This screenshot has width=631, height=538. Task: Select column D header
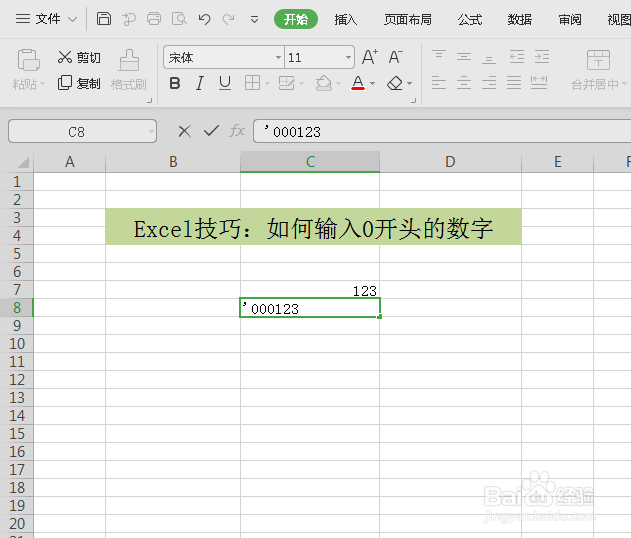(x=450, y=162)
